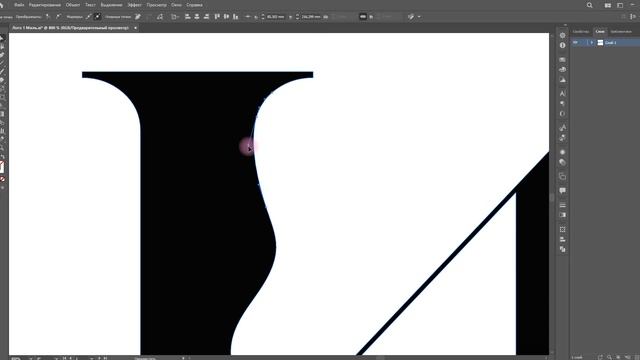Switch to the Библиотеки panel tab
The image size is (640, 360).
pos(621,31)
